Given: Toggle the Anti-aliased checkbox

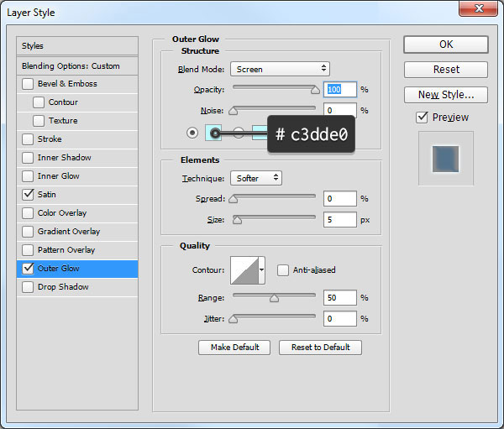Looking at the screenshot, I should (x=283, y=270).
